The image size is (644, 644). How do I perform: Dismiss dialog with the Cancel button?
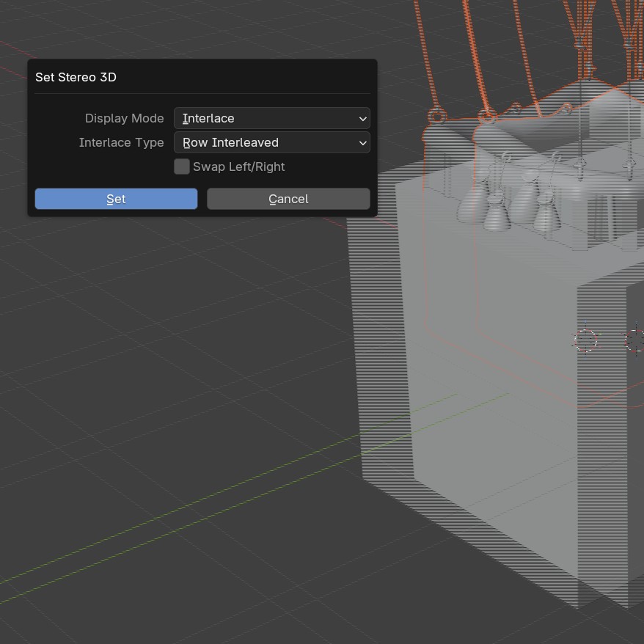288,199
